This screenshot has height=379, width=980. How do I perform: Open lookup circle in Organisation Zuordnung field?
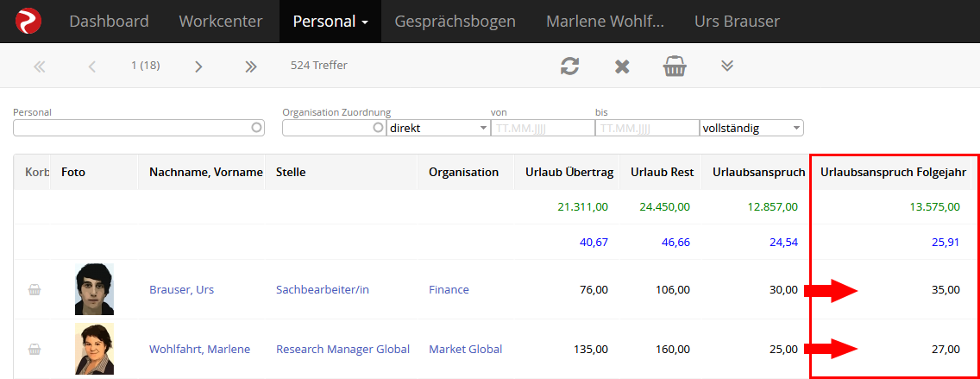(x=378, y=128)
